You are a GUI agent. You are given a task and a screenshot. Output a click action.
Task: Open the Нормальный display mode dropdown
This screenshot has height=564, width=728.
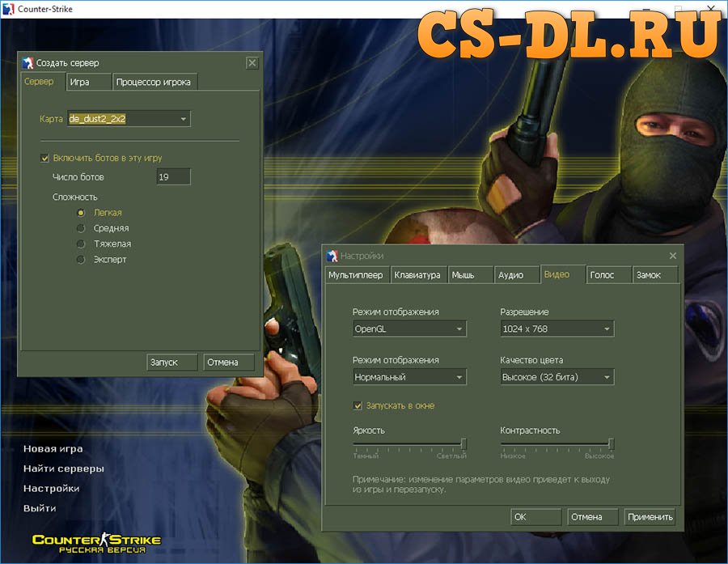click(x=409, y=377)
